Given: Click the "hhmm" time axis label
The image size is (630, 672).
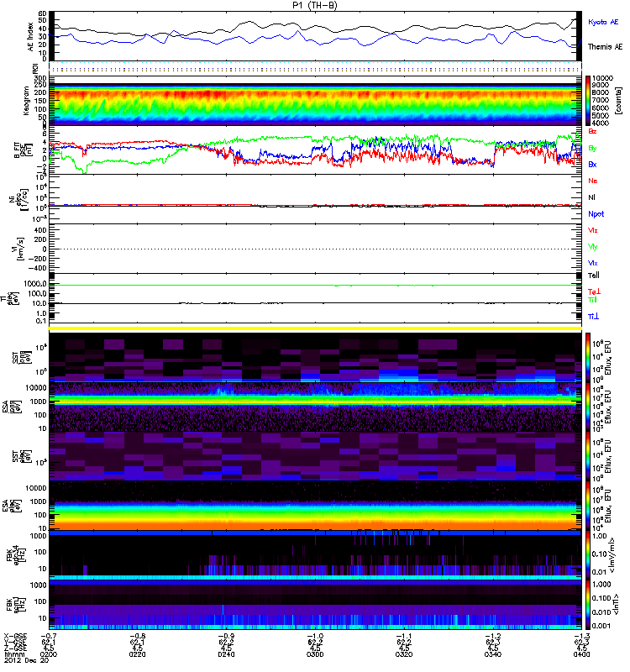Looking at the screenshot, I should 14,654.
